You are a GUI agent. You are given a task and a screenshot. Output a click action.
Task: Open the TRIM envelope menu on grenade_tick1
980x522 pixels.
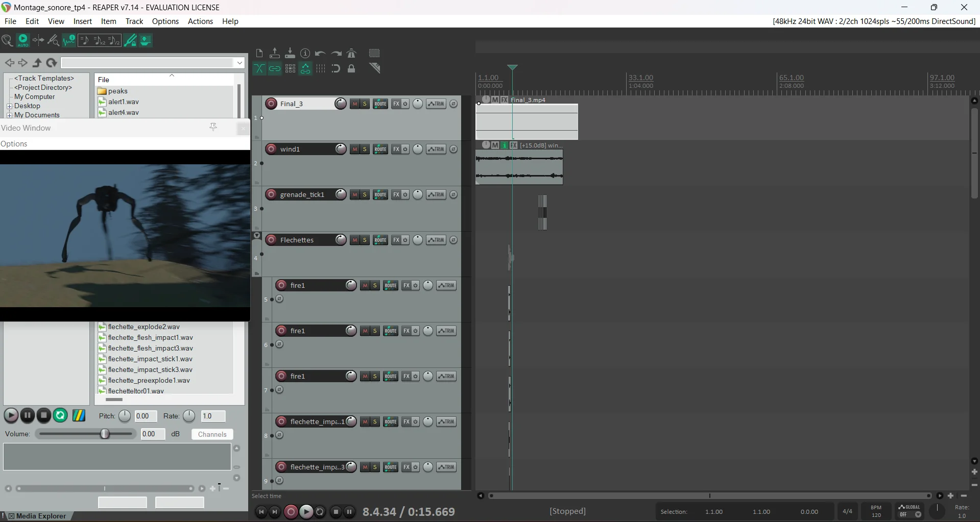436,194
